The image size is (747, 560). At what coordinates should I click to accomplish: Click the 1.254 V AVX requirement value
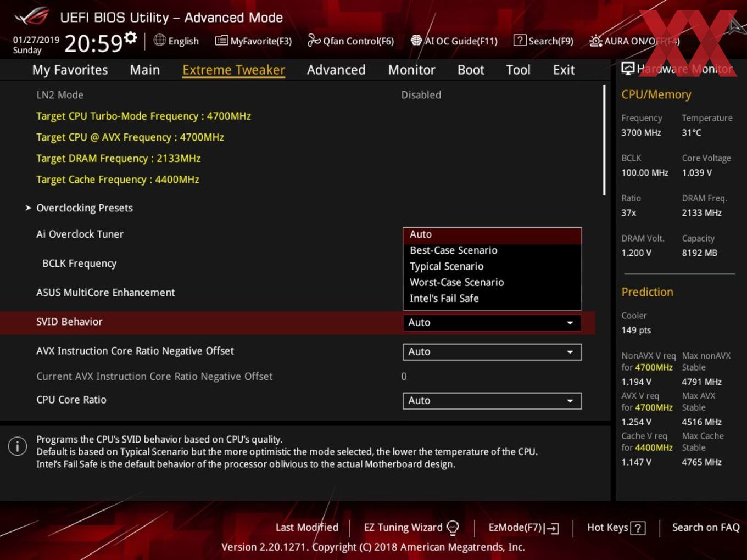tap(636, 422)
